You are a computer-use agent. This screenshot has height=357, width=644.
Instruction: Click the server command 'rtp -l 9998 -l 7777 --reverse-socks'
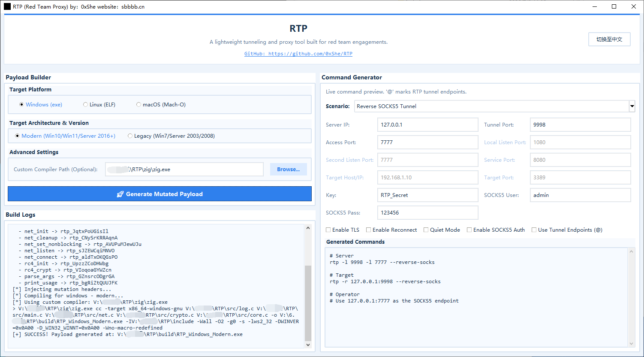click(382, 262)
